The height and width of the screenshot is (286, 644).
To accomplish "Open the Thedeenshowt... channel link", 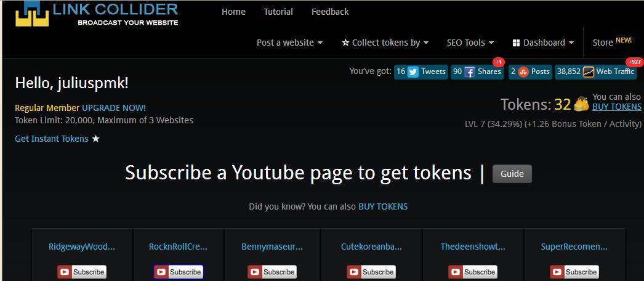I will point(473,247).
